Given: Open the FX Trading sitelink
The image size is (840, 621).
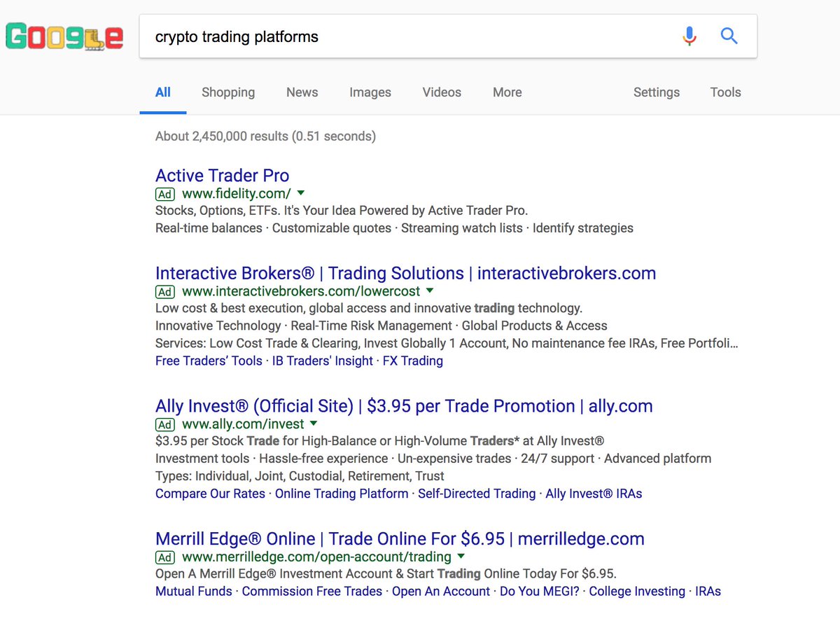Looking at the screenshot, I should tap(413, 361).
